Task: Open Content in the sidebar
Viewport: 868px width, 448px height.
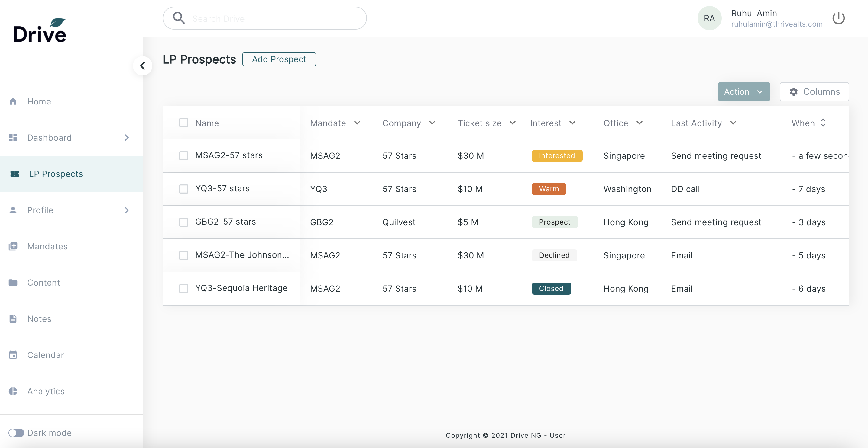Action: click(44, 282)
